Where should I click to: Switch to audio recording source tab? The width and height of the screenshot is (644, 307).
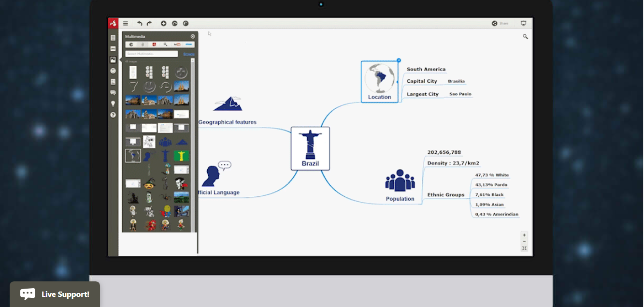(x=143, y=44)
